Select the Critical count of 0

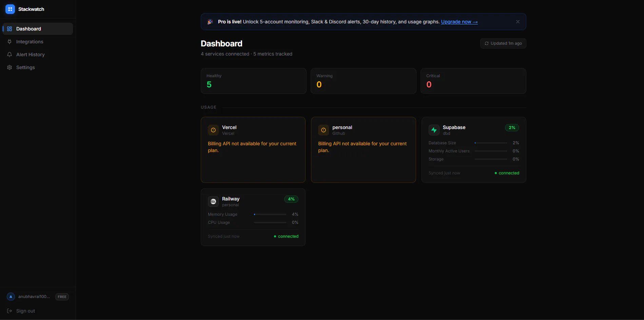point(429,85)
